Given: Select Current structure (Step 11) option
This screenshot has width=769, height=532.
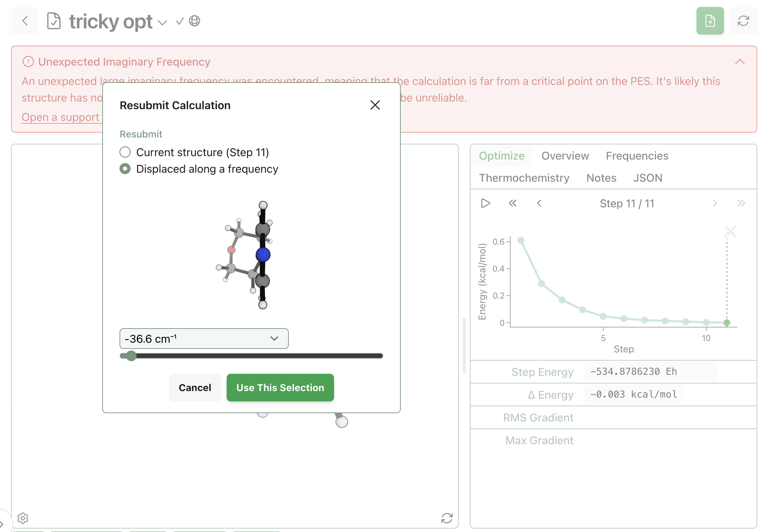Looking at the screenshot, I should click(x=125, y=152).
